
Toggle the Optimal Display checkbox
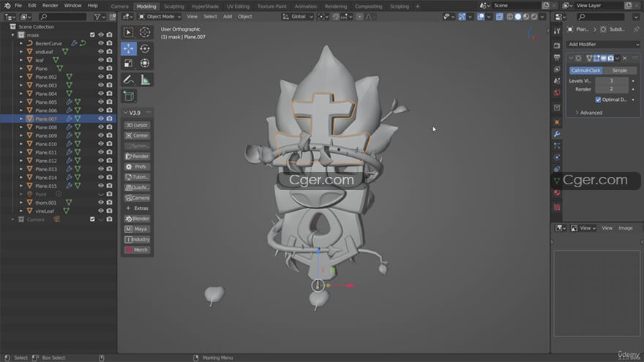click(598, 99)
